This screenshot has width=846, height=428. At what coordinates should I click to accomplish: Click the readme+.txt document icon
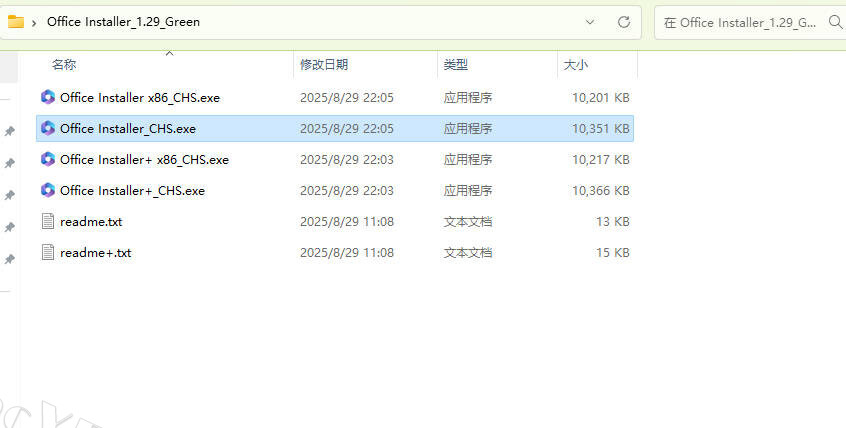[x=48, y=253]
